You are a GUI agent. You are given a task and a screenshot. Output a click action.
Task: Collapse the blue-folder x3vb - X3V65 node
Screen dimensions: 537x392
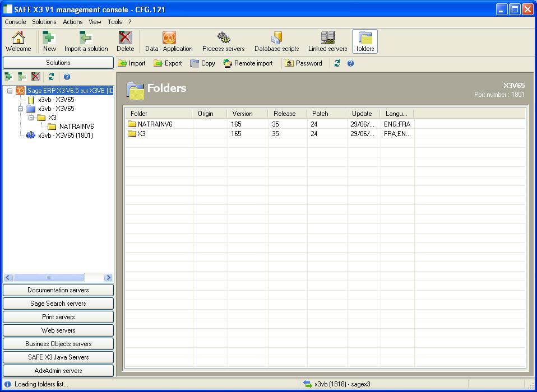[x=21, y=109]
